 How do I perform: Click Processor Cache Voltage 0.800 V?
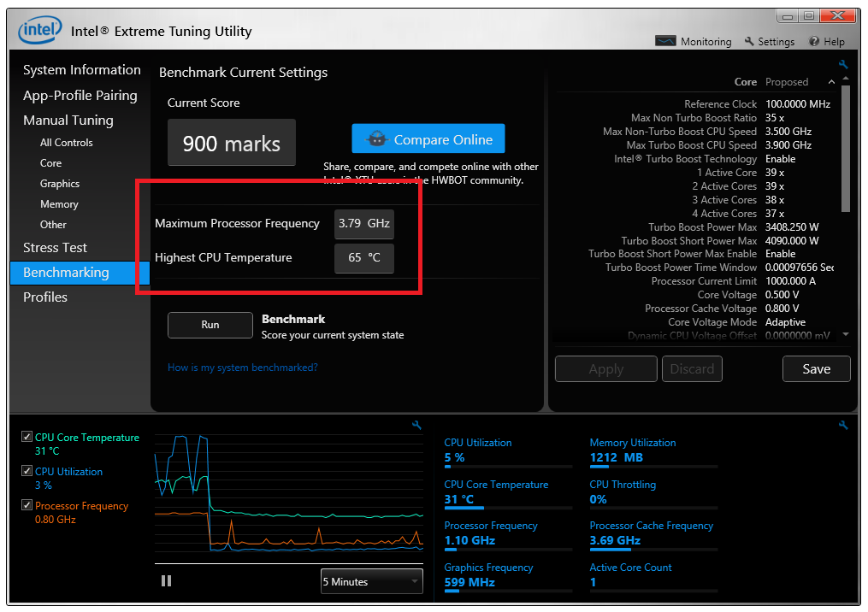pos(782,309)
